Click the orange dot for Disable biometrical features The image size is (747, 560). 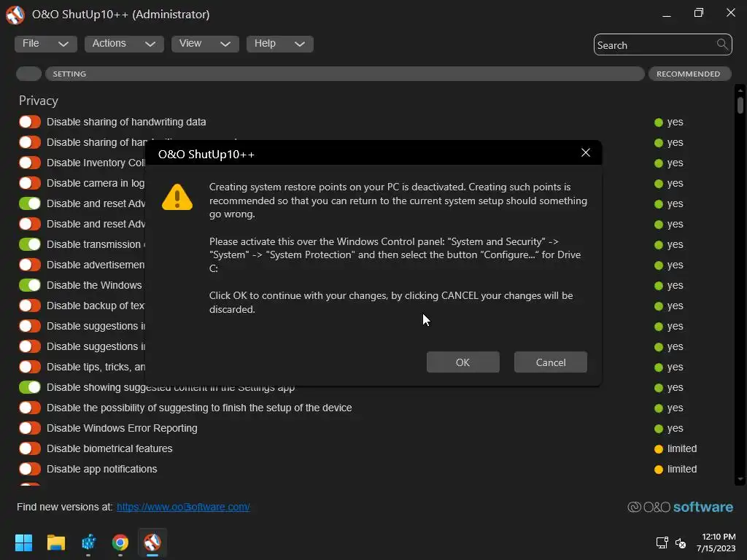(x=659, y=449)
